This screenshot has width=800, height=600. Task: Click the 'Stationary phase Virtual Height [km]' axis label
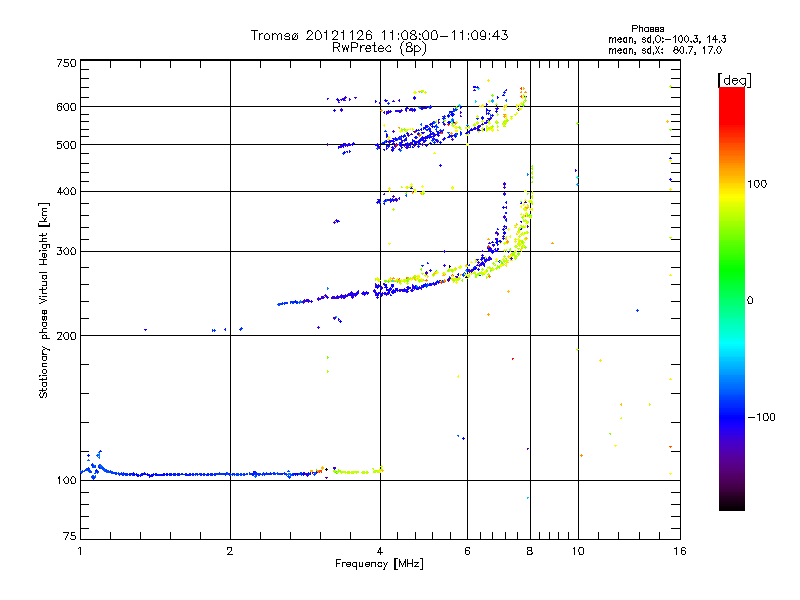coord(43,301)
